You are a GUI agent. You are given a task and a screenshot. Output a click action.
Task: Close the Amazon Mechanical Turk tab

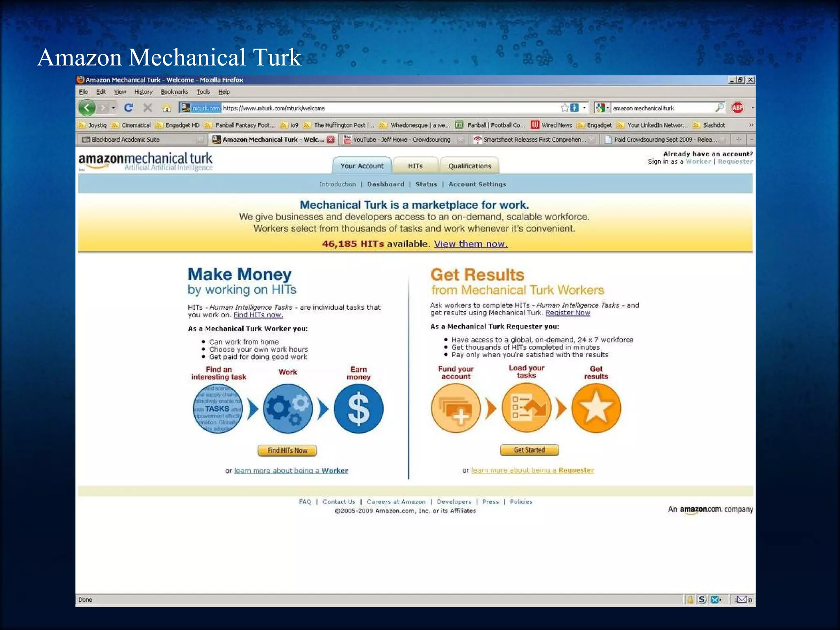pyautogui.click(x=331, y=139)
